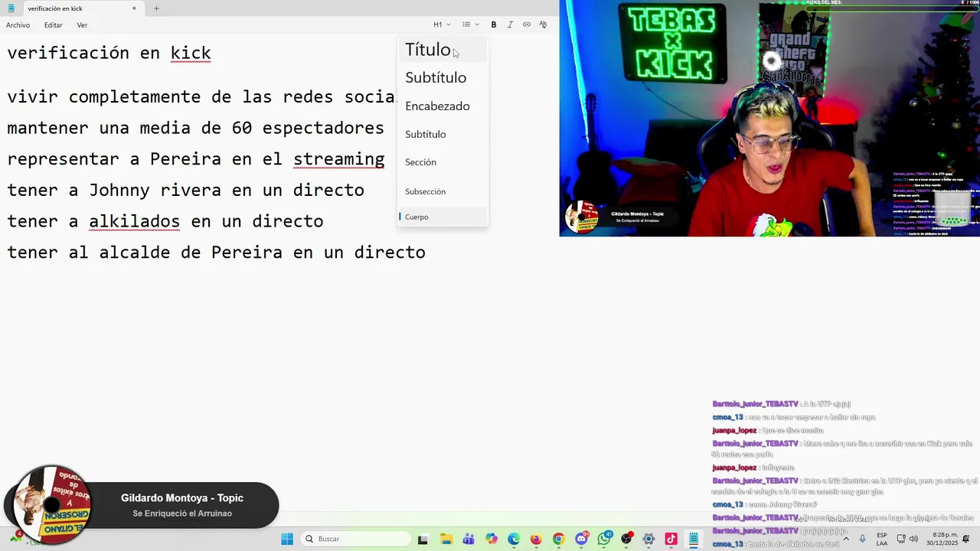
Task: Click the ESP LAA language indicator
Action: (x=882, y=539)
